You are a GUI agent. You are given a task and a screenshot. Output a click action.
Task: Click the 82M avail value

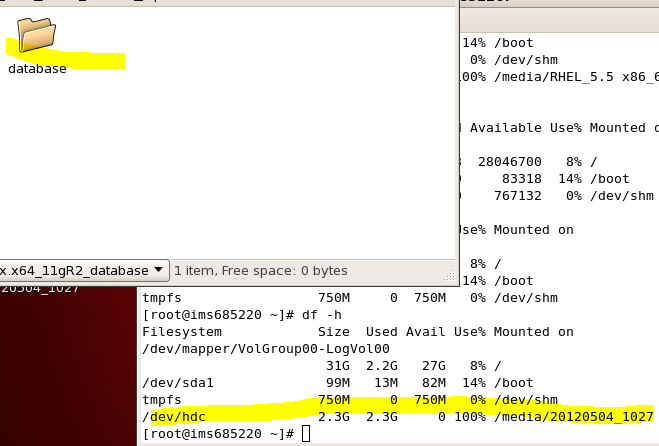[x=434, y=383]
